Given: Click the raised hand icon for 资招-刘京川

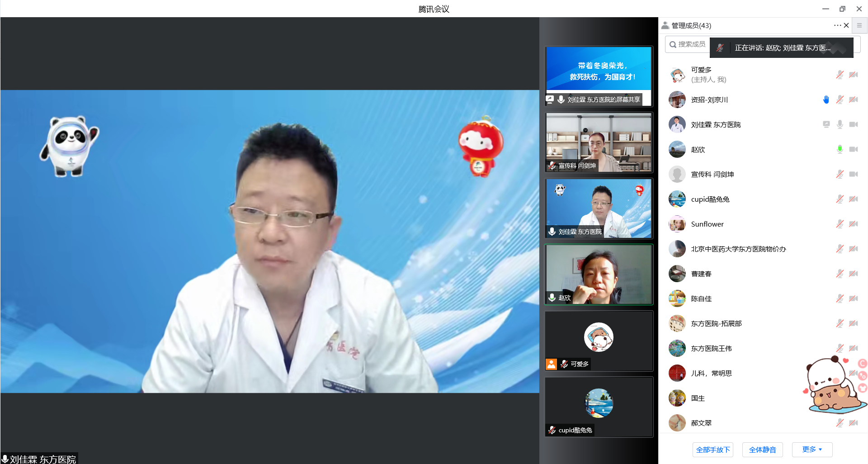Looking at the screenshot, I should [x=826, y=99].
